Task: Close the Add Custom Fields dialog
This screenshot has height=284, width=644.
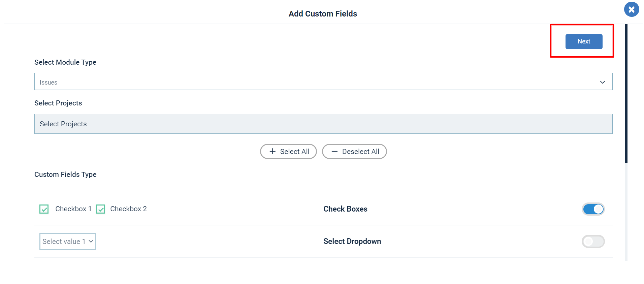Action: [632, 9]
